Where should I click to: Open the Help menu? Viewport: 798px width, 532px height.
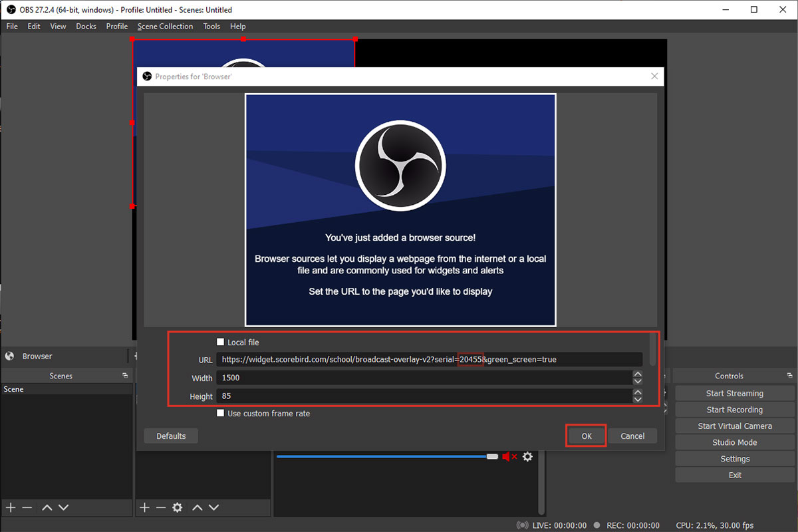(238, 27)
